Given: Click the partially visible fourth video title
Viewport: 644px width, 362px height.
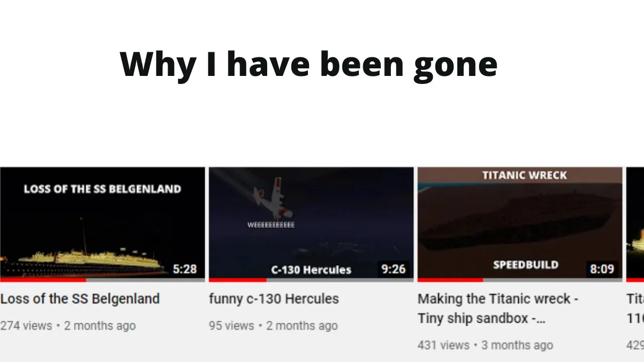Looking at the screenshot, I should tap(635, 308).
